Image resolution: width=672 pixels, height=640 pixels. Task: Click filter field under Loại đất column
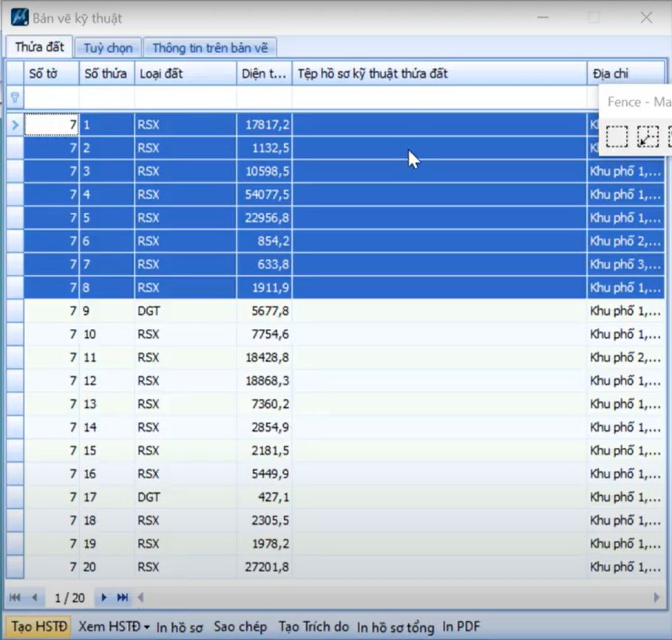click(185, 97)
